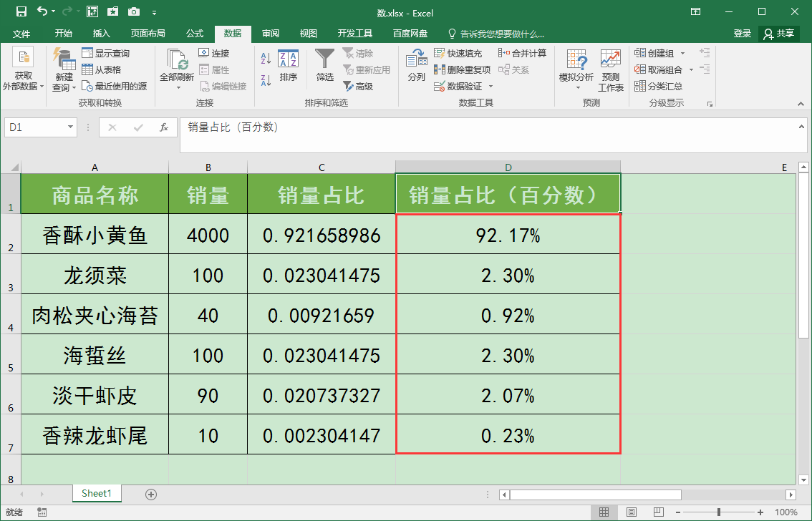Expand 创建组 dropdown arrow

pyautogui.click(x=682, y=53)
